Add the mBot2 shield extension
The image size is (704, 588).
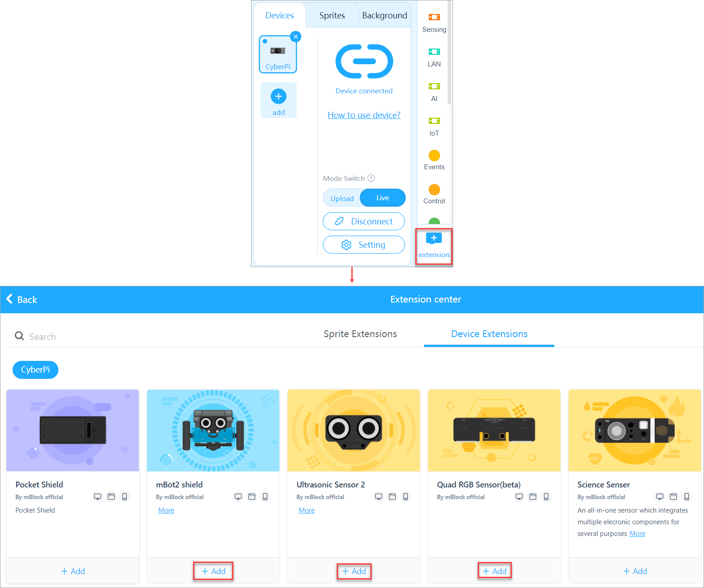click(213, 571)
